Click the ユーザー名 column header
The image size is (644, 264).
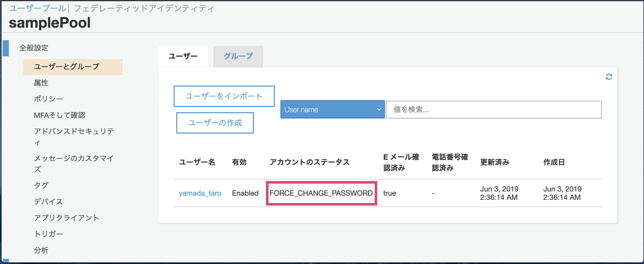click(197, 162)
